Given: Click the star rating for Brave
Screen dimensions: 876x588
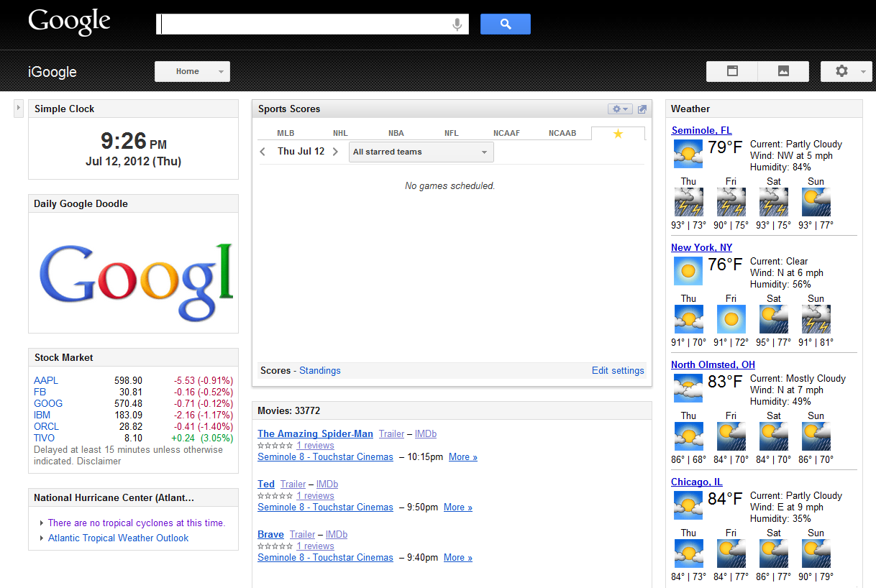Looking at the screenshot, I should 275,546.
